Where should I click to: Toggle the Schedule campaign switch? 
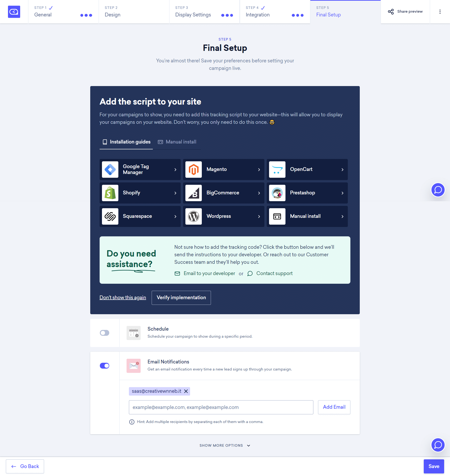click(104, 332)
